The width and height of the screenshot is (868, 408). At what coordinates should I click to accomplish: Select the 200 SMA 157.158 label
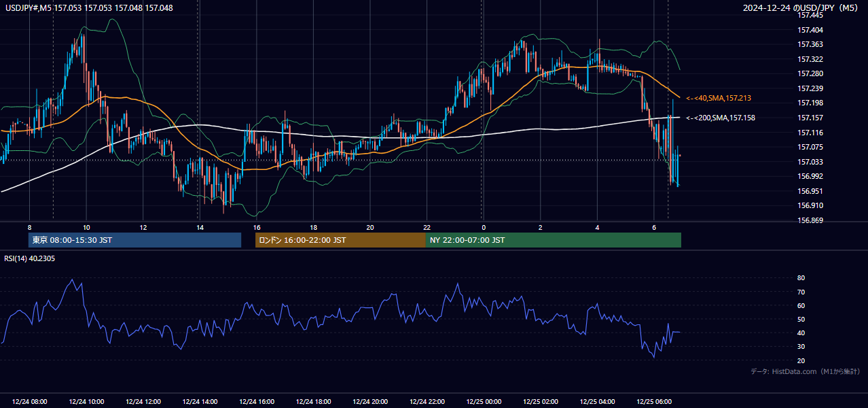[x=721, y=118]
